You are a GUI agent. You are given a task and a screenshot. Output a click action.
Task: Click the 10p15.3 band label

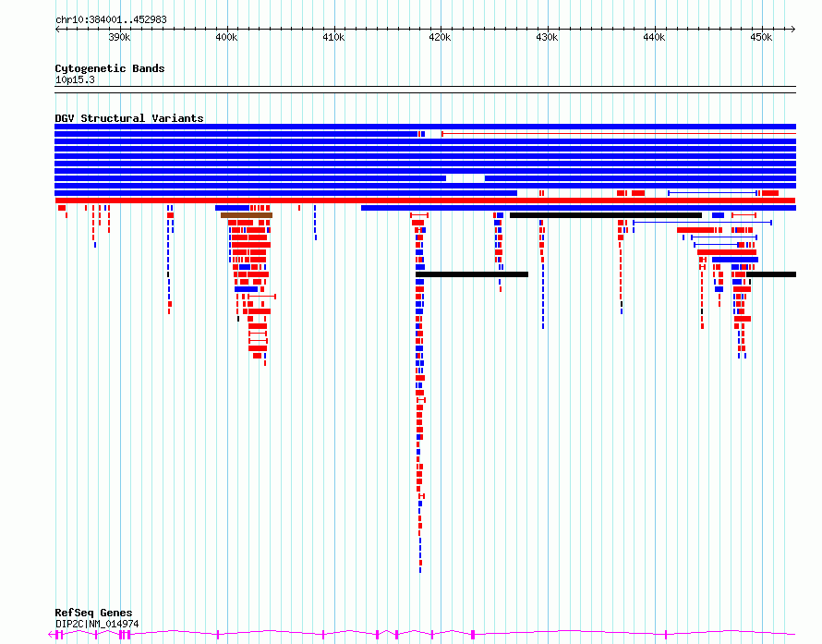click(75, 79)
